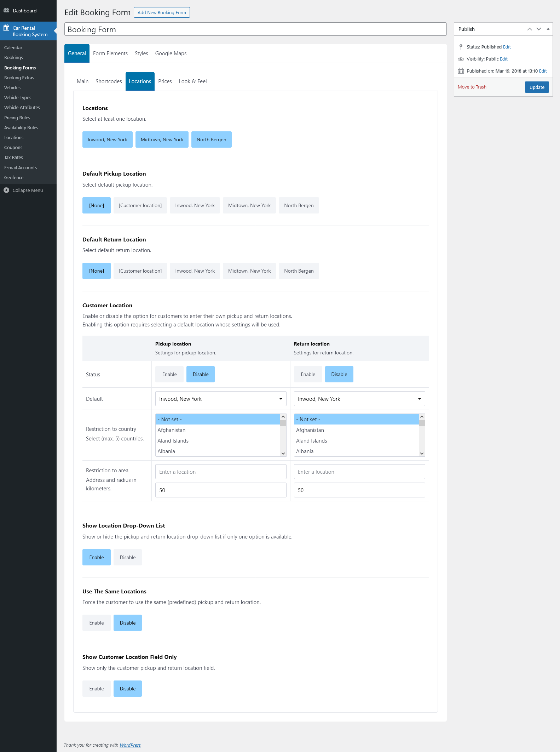This screenshot has height=752, width=560.
Task: Toggle North Bergen in Locations
Action: click(212, 139)
